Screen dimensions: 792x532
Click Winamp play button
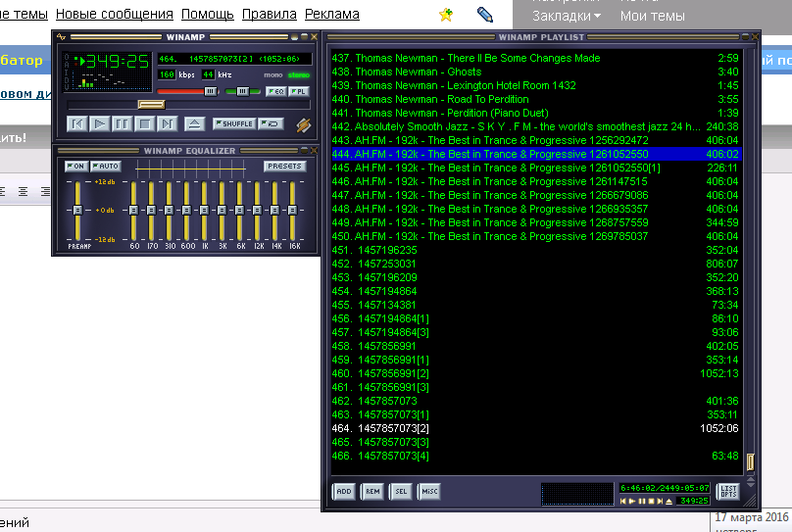[x=100, y=123]
